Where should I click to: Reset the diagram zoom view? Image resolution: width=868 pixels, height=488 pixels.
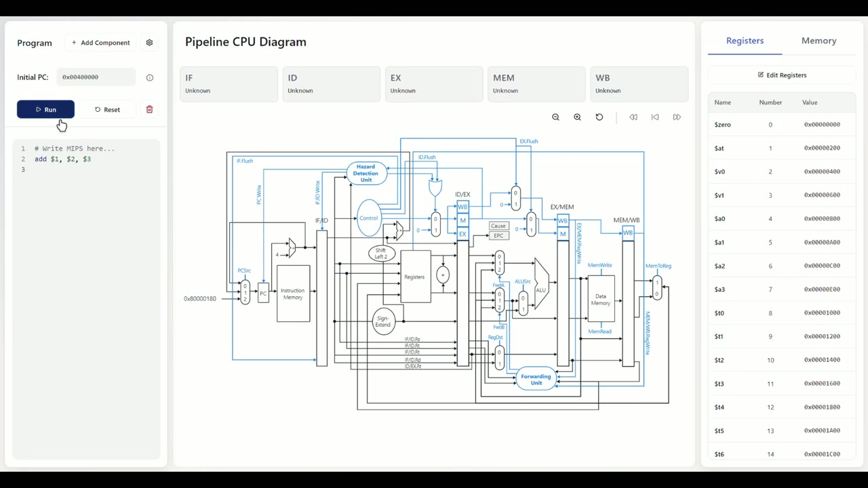point(599,117)
